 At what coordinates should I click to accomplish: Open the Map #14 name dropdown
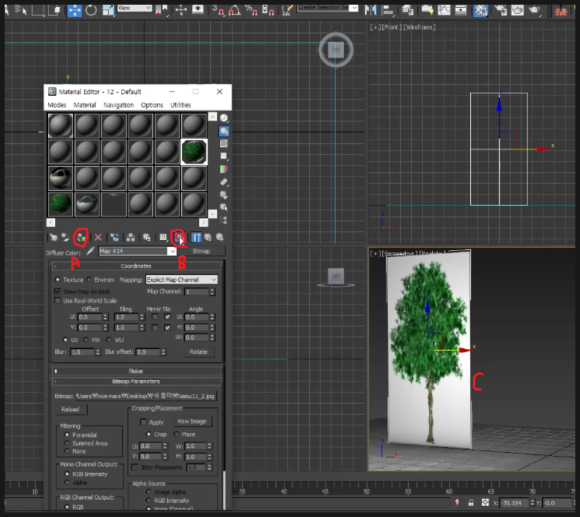click(x=172, y=251)
